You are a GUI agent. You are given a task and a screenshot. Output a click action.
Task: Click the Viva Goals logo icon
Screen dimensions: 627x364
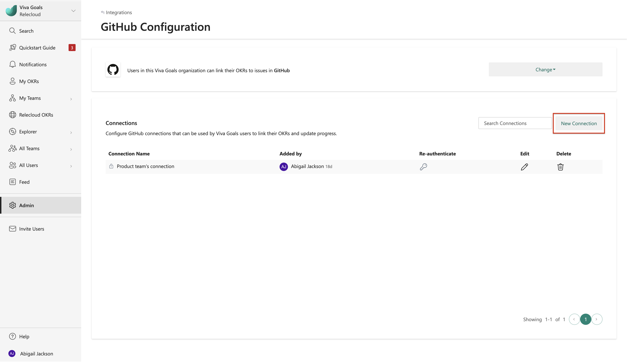[11, 11]
